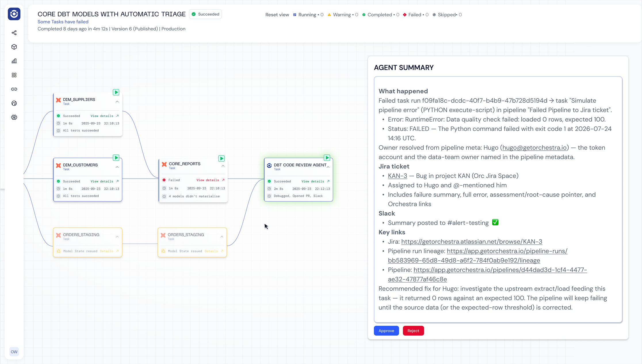Click the CORE_REPORTS dbt task icon
The image size is (642, 364).
click(164, 164)
